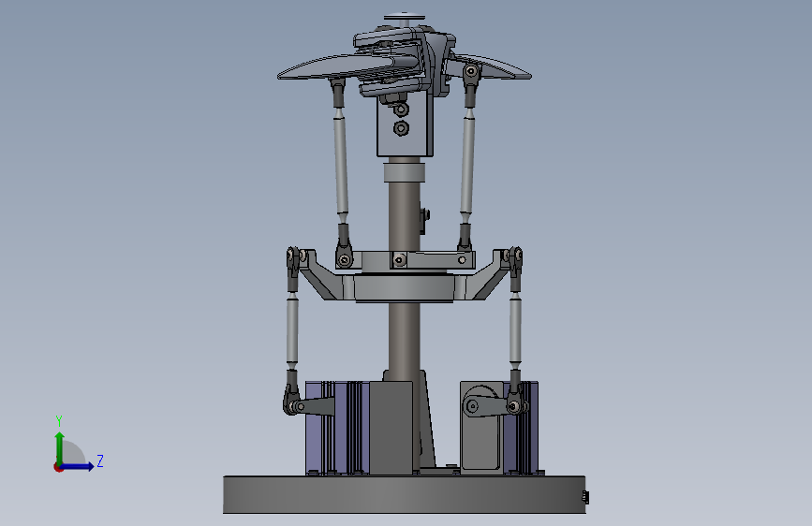Screen dimensions: 812x526
Task: Select the swashplate disc around the mast
Action: click(404, 288)
